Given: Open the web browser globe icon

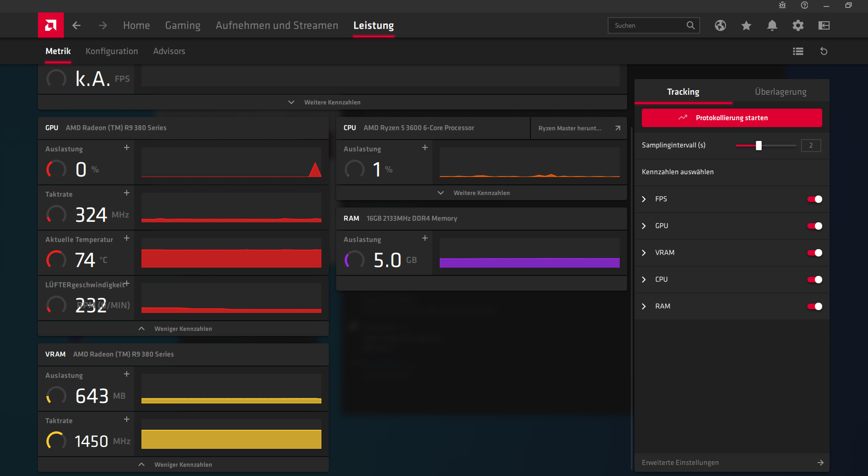Looking at the screenshot, I should click(x=720, y=25).
